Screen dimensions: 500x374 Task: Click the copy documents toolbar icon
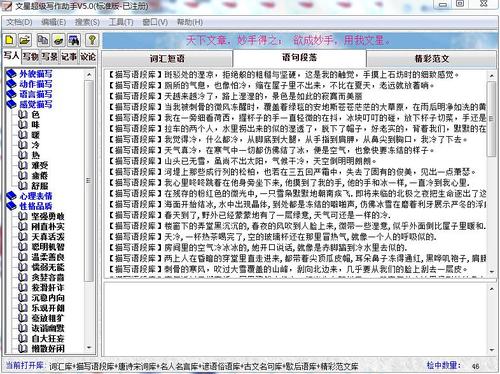42,40
